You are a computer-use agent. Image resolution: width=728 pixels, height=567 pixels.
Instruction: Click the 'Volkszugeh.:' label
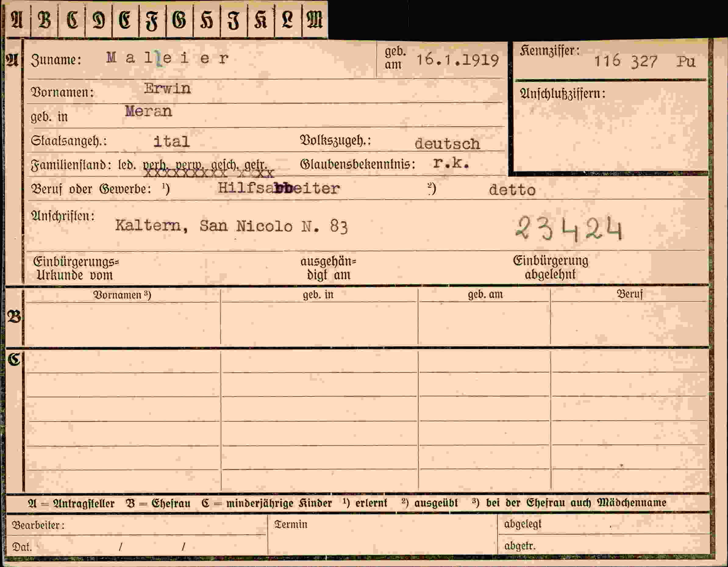pyautogui.click(x=335, y=140)
